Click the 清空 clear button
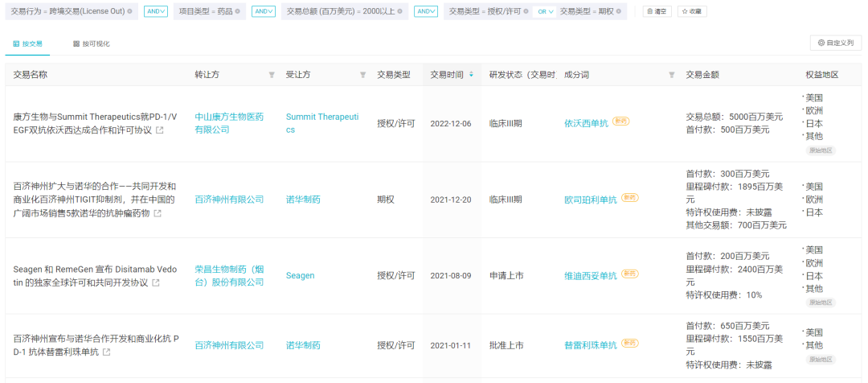The width and height of the screenshot is (868, 383). 657,11
